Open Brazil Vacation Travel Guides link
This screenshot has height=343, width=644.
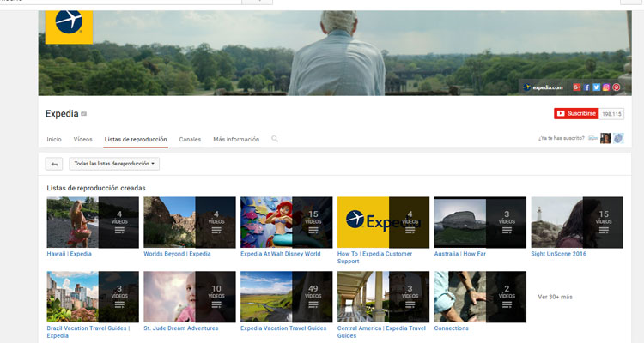(x=88, y=332)
